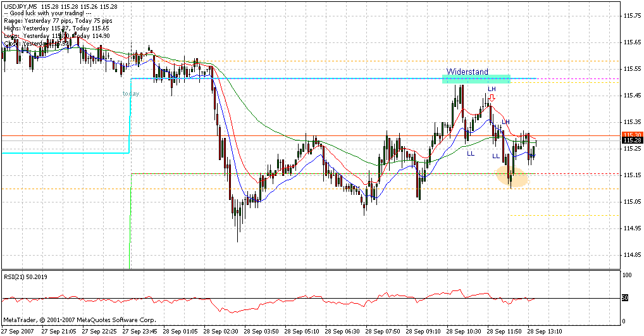Image resolution: width=644 pixels, height=336 pixels.
Task: Click price axis label 115.75
Action: point(632,16)
